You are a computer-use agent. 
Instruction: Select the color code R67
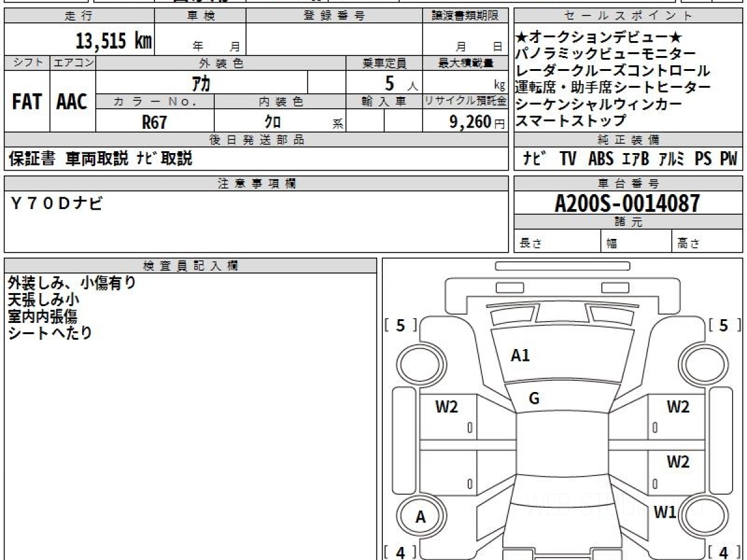tap(154, 123)
